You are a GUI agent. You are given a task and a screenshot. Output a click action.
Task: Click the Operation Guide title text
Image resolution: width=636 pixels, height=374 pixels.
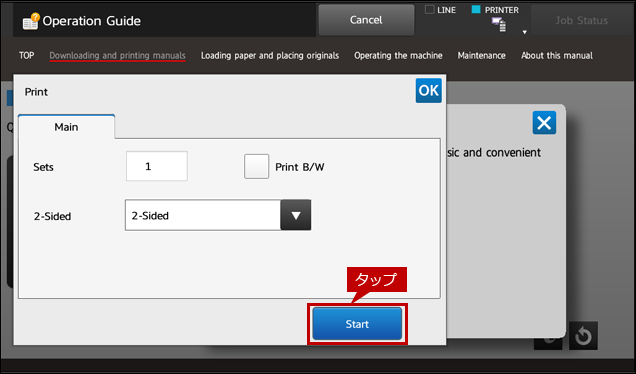[x=92, y=21]
